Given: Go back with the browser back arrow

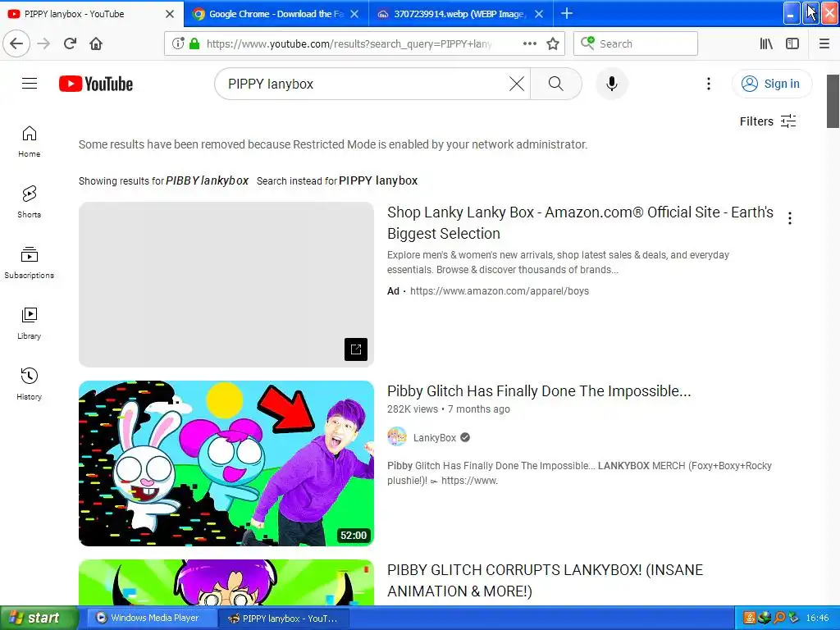Looking at the screenshot, I should pyautogui.click(x=16, y=43).
